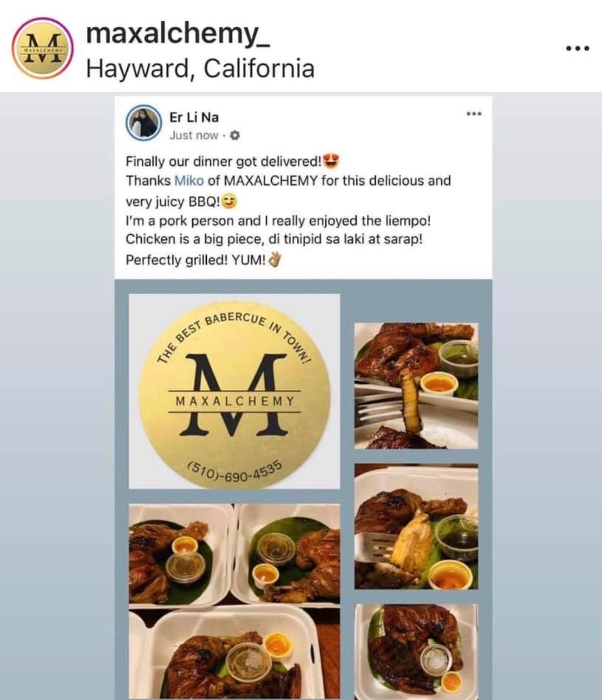Click the Er Li Na author name
This screenshot has height=700, width=602.
(x=194, y=117)
